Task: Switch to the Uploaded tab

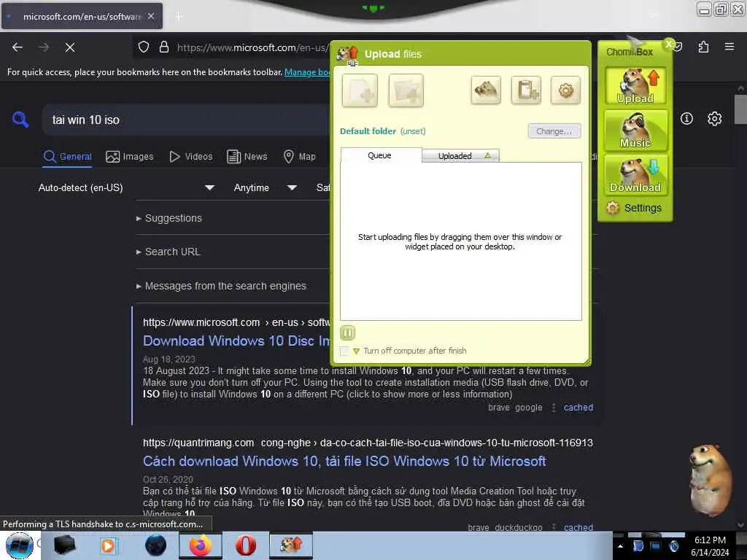Action: point(460,156)
